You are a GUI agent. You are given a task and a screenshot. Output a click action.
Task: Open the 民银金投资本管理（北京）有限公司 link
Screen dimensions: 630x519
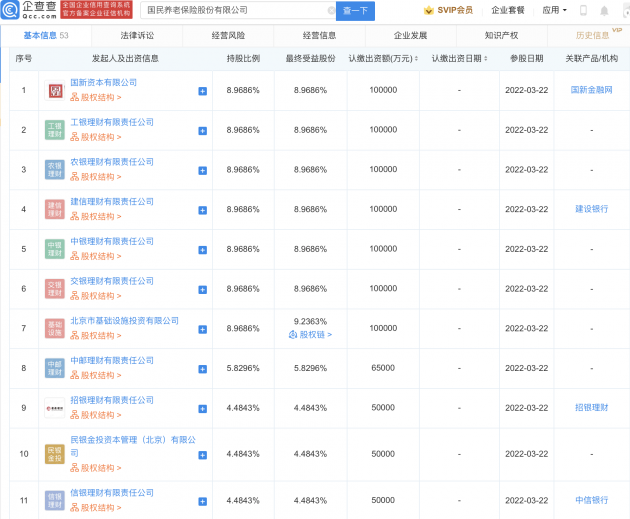pos(133,446)
